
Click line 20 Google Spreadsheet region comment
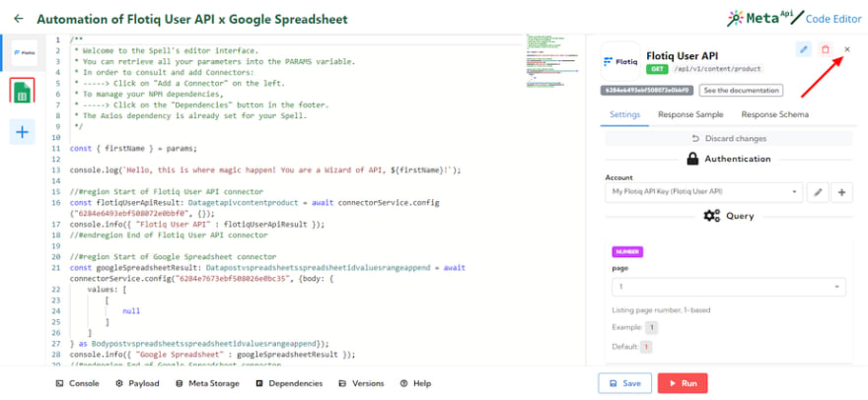pos(173,257)
